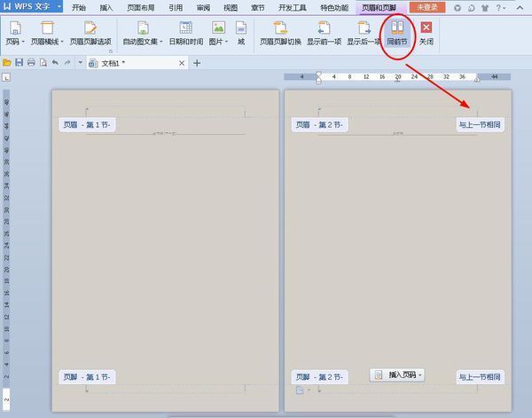The height and width of the screenshot is (418, 532).
Task: Click the 页眉 - 第1节 label
Action: coord(87,125)
